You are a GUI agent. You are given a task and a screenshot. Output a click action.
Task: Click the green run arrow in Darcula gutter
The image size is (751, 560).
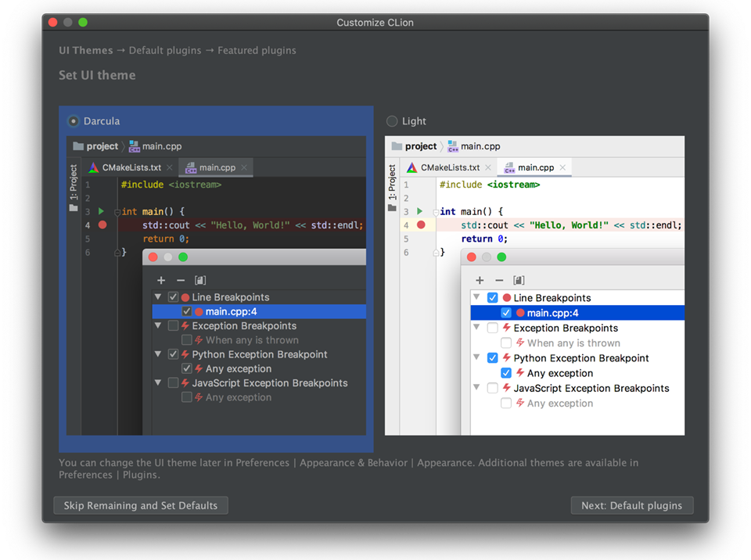tap(101, 211)
